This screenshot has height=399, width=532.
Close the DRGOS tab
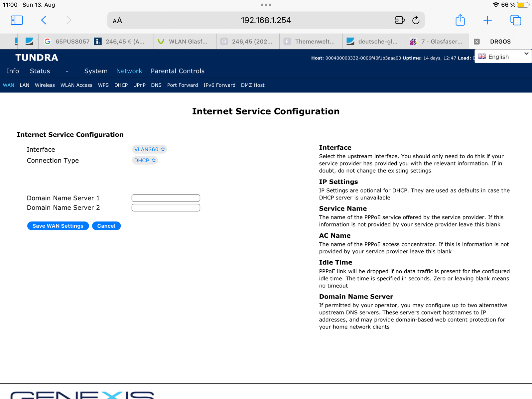pos(477,42)
